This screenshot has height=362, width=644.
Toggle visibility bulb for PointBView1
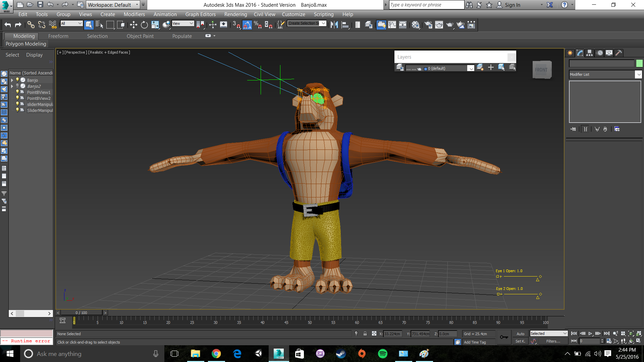[17, 92]
